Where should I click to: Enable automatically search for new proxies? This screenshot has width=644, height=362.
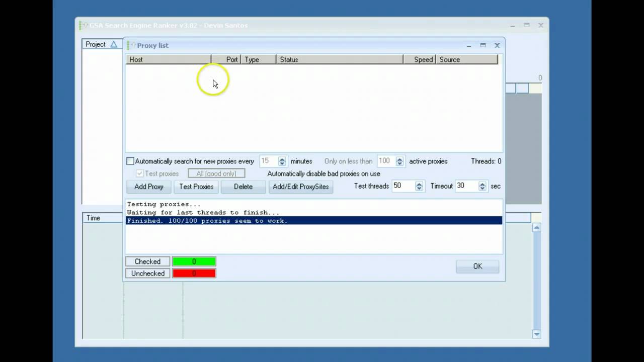point(130,161)
